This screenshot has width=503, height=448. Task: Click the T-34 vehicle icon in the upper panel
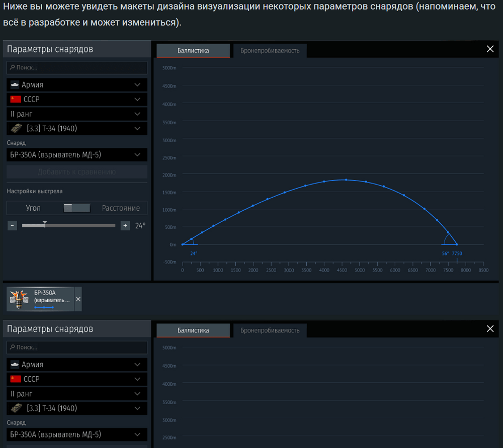[x=16, y=129]
